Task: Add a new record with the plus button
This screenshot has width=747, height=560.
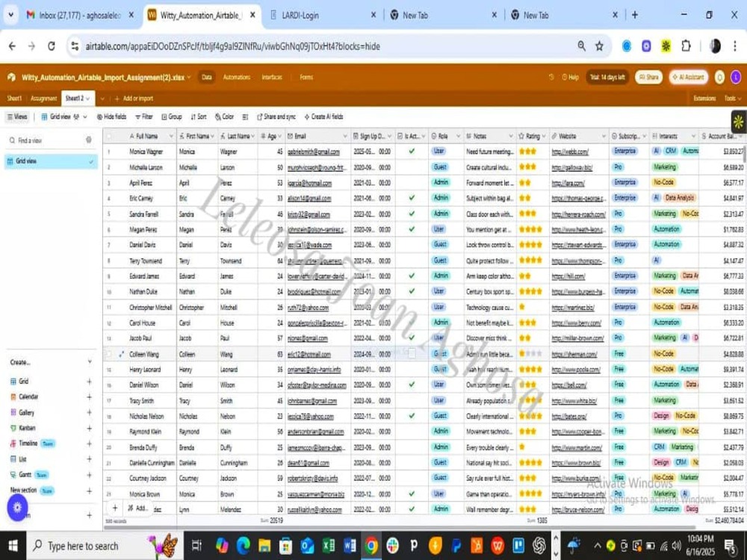Action: [115, 508]
